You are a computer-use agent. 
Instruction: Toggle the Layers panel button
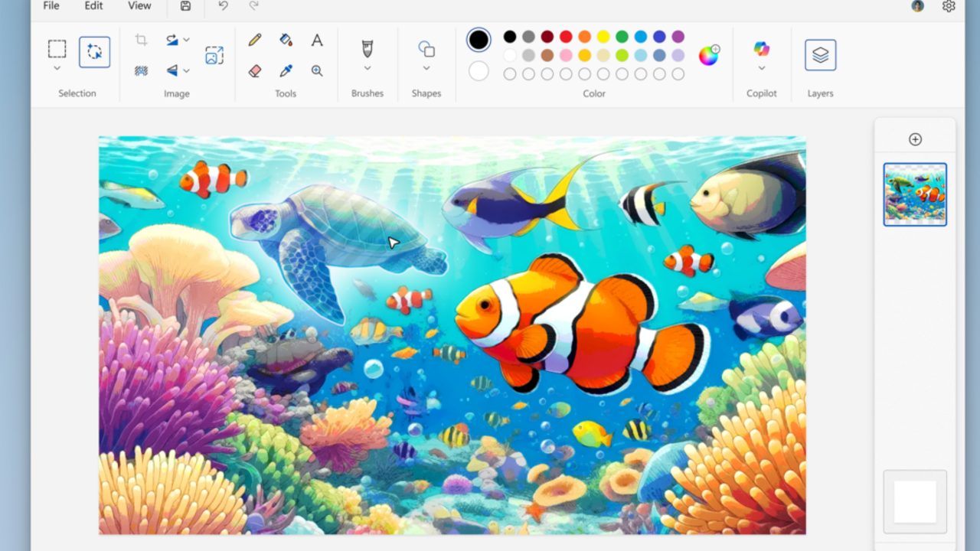coord(820,55)
